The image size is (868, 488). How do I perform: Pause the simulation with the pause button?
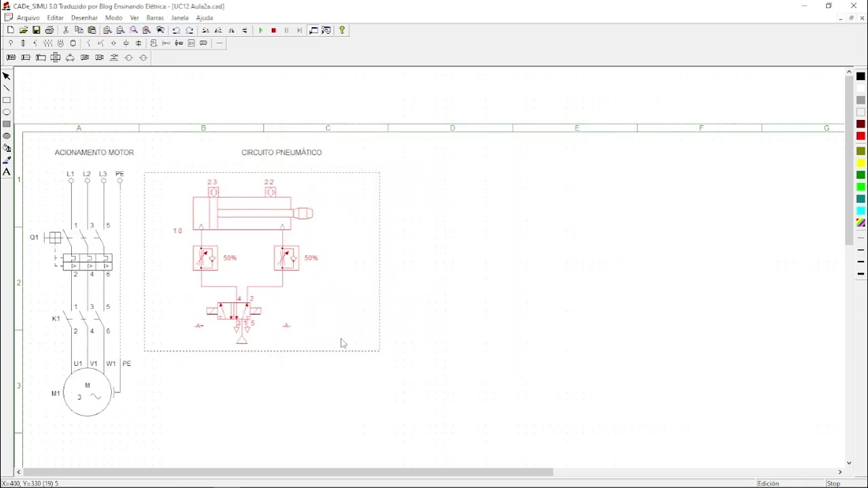point(286,30)
